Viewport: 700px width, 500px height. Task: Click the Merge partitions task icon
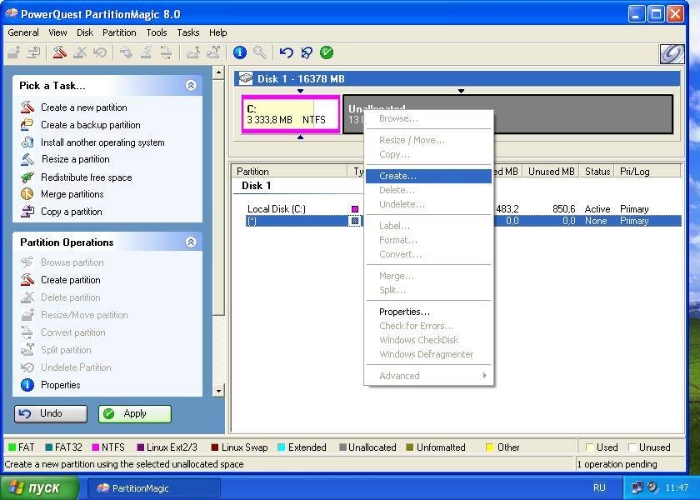27,194
